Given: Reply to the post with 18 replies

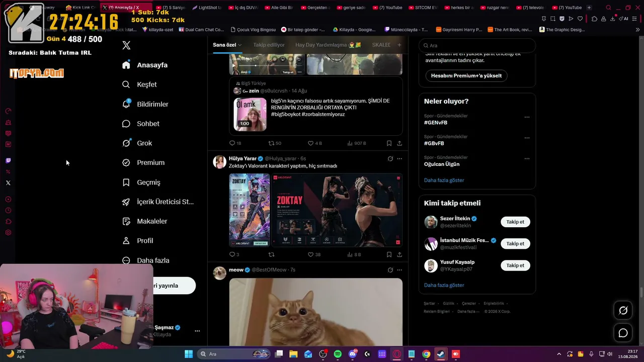Looking at the screenshot, I should click(x=232, y=143).
